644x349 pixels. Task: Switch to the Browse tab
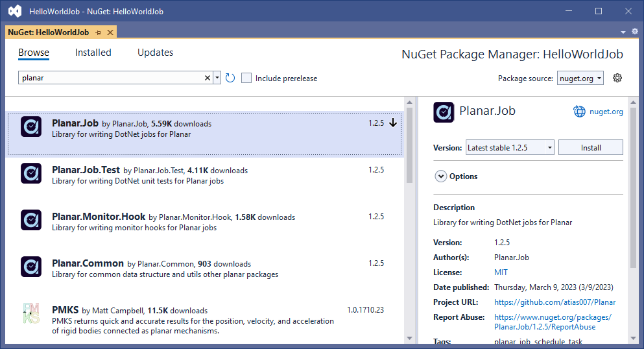click(34, 53)
